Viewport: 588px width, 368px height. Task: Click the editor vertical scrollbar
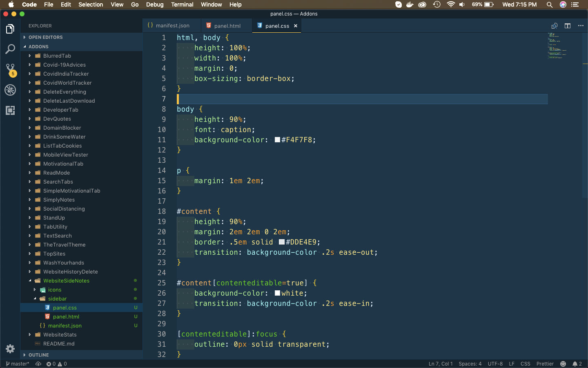click(x=585, y=114)
